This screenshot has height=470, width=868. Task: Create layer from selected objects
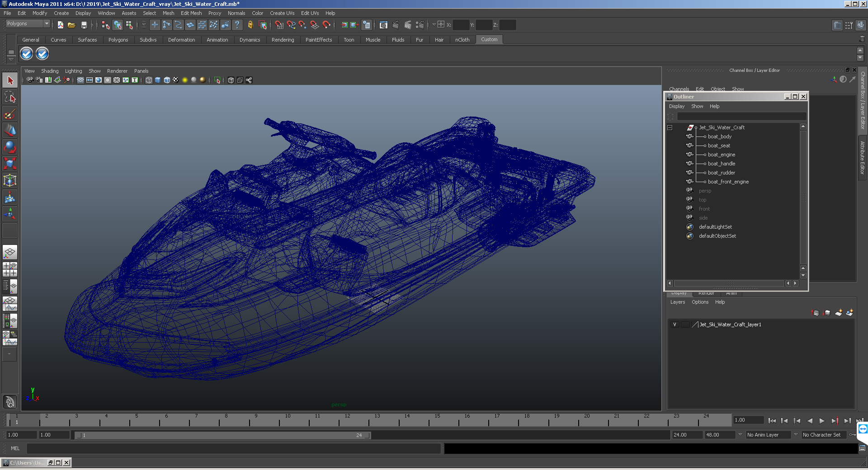coord(849,313)
